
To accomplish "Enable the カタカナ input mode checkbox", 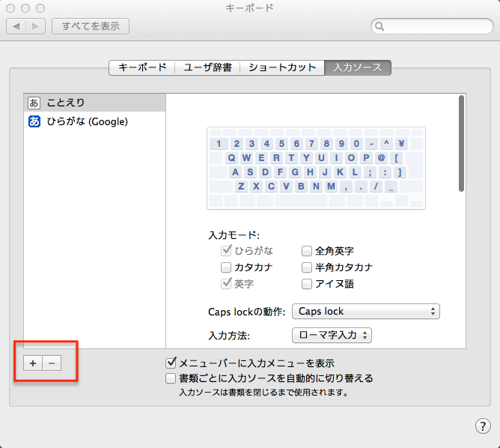I will 226,267.
